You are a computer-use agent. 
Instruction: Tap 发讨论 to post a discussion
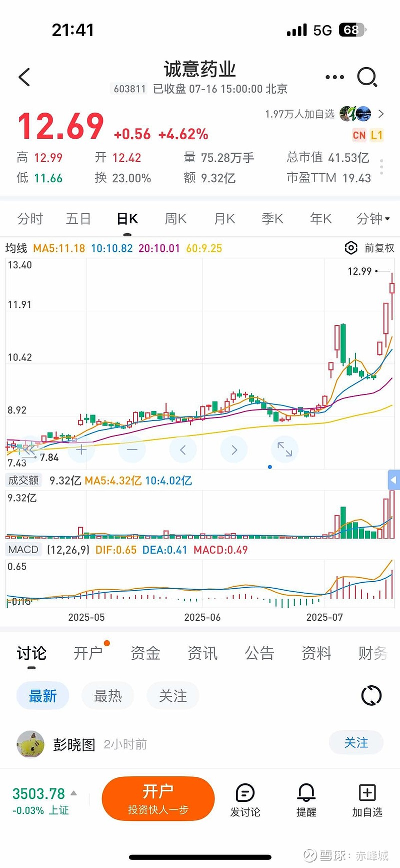click(x=245, y=800)
